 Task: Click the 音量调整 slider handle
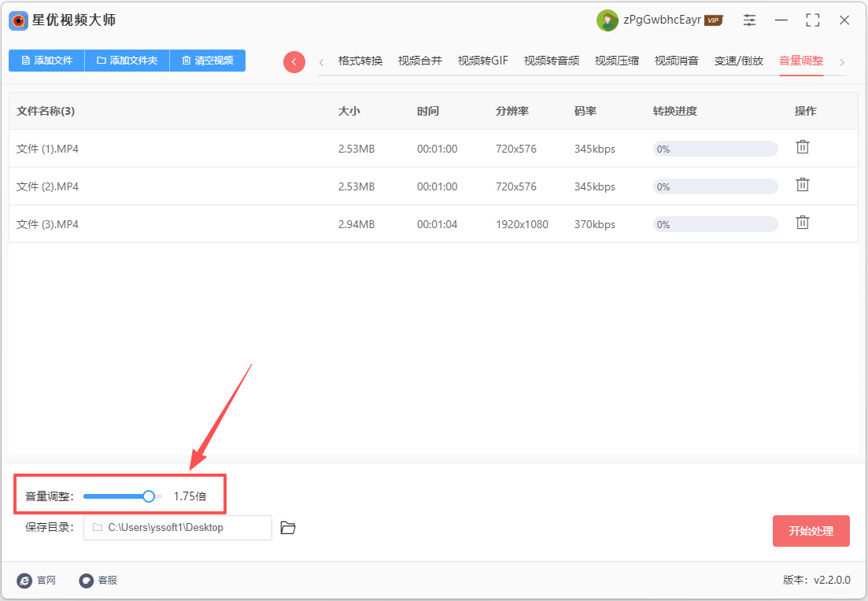[x=149, y=496]
